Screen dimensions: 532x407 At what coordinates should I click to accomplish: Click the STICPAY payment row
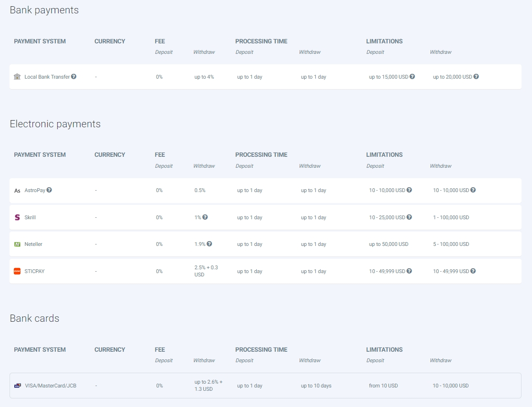[34, 271]
